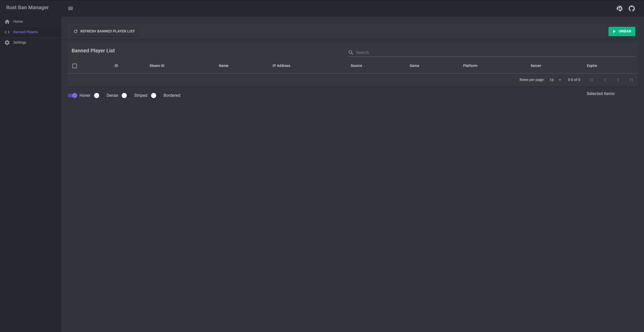Enable the Bordered switch
Screen dimensions: 644x332
click(156, 96)
